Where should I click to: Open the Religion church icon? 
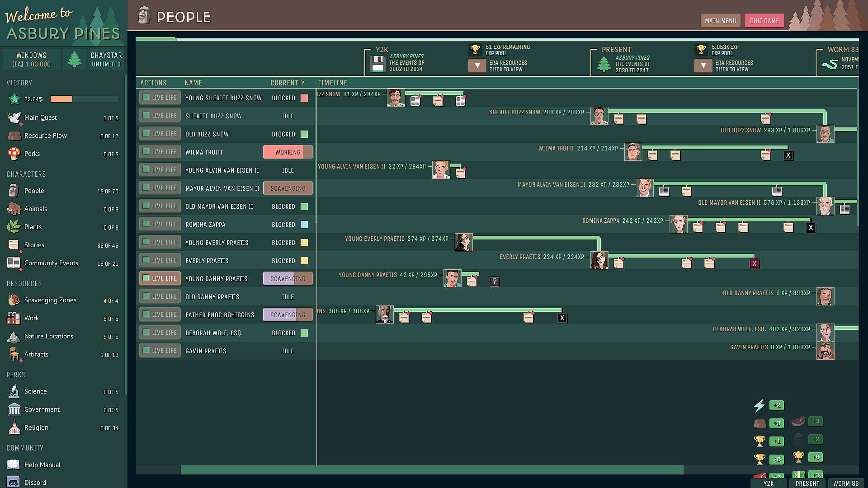click(14, 427)
